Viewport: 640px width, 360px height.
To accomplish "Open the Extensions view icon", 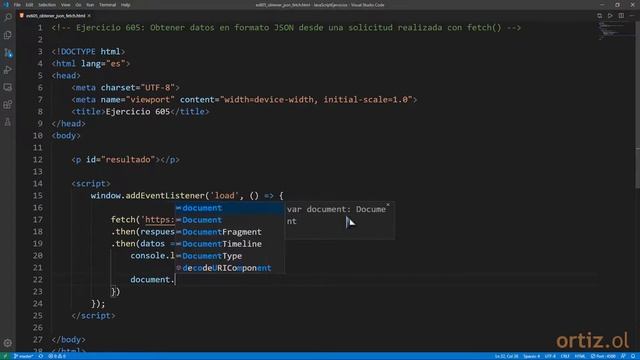I will click(8, 104).
